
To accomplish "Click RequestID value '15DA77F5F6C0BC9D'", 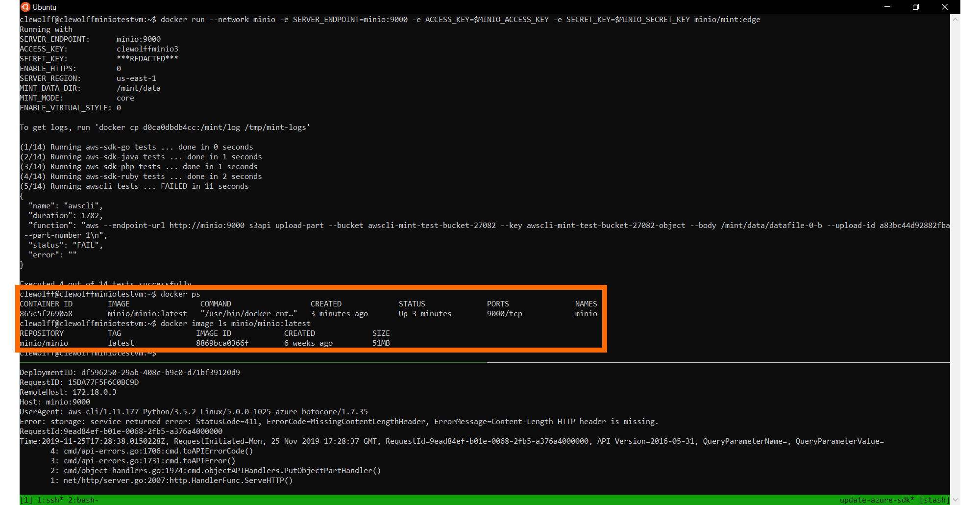I will (103, 382).
